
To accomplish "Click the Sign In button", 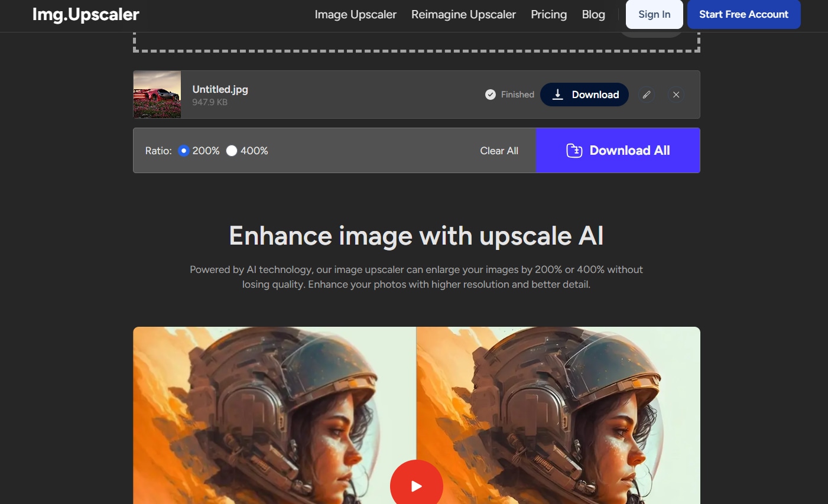I will [654, 14].
